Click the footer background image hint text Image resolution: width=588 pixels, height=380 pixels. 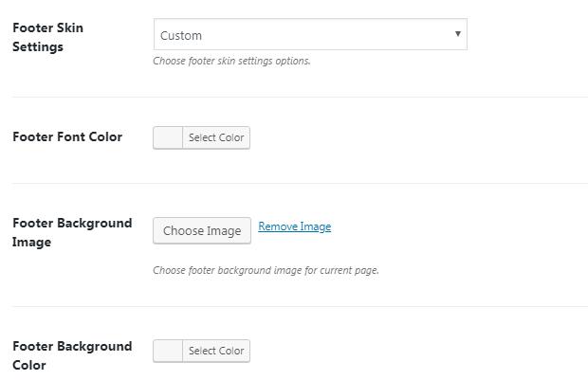coord(266,270)
